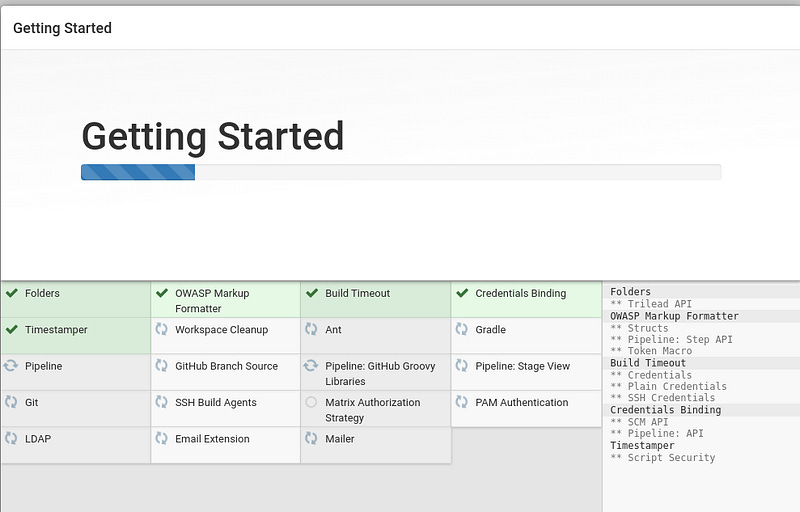Image resolution: width=800 pixels, height=512 pixels.
Task: Click the 'Pipeline: Stage View' plugin label
Action: (522, 366)
